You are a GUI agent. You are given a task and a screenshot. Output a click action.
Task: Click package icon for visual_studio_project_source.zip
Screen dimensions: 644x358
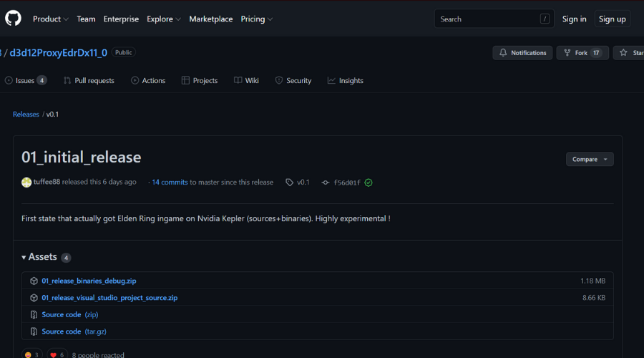(34, 298)
